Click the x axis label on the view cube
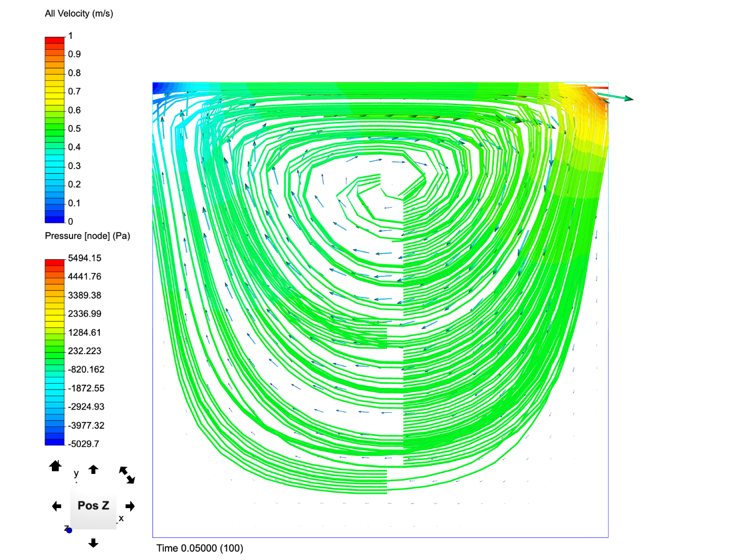 click(121, 518)
